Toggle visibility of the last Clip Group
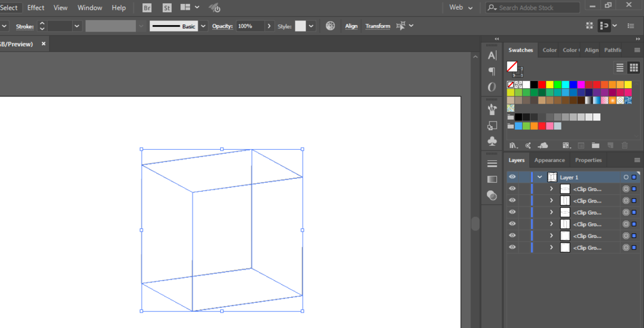The image size is (644, 328). point(512,247)
